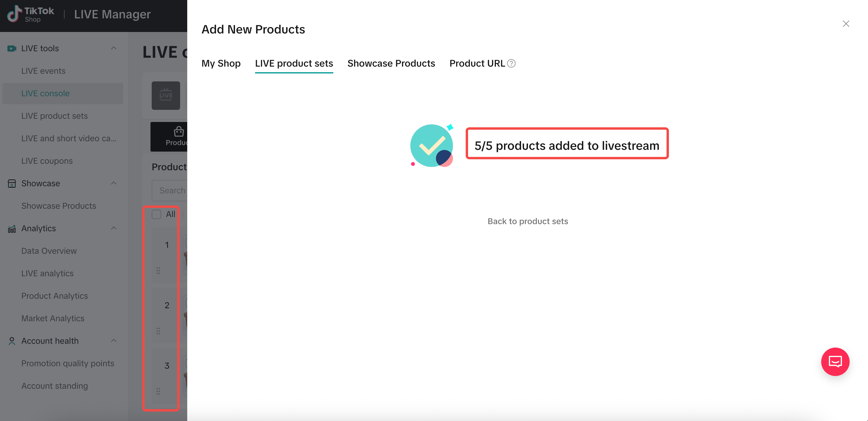
Task: Click Back to product sets link
Action: [528, 221]
